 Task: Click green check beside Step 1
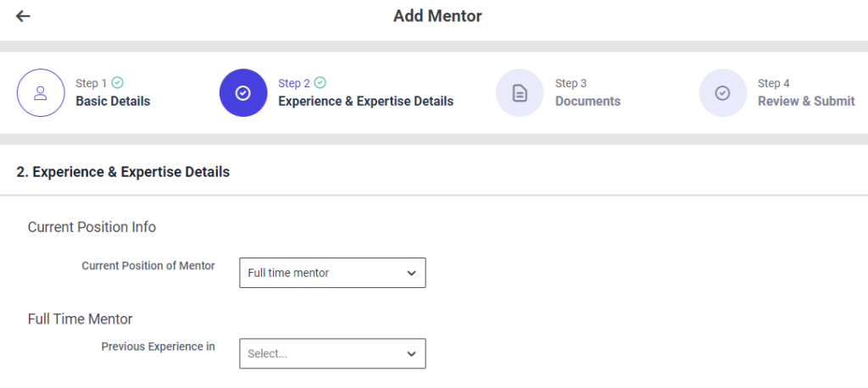click(x=118, y=83)
